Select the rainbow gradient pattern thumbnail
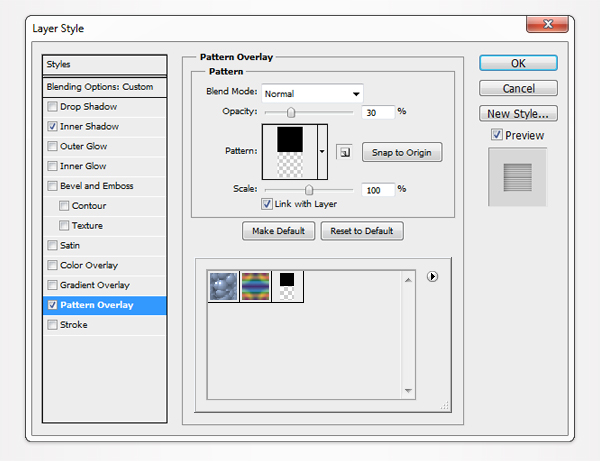The height and width of the screenshot is (461, 600). [254, 286]
